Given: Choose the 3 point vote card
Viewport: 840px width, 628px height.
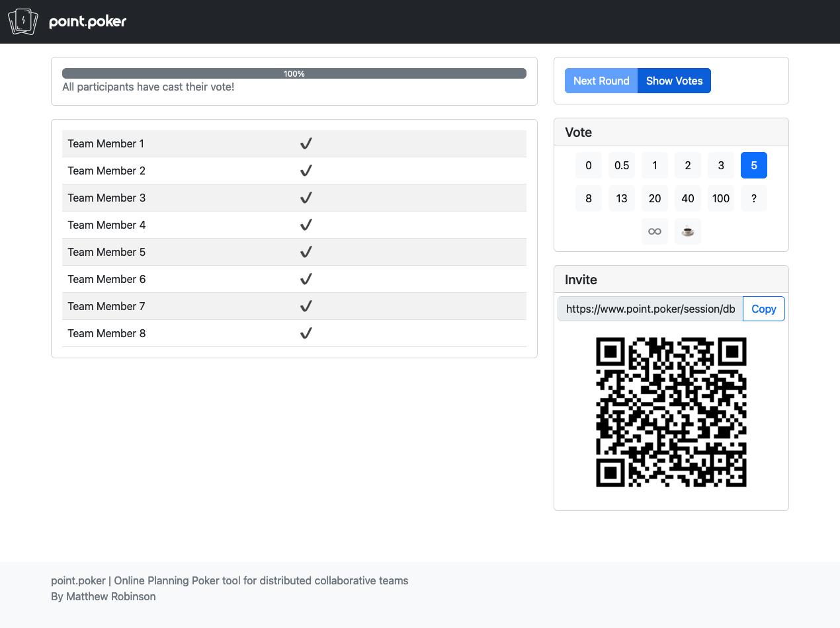Looking at the screenshot, I should pyautogui.click(x=721, y=165).
